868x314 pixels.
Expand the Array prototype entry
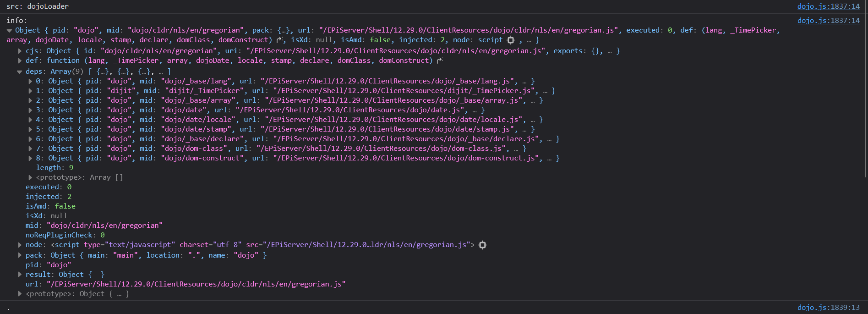[30, 177]
